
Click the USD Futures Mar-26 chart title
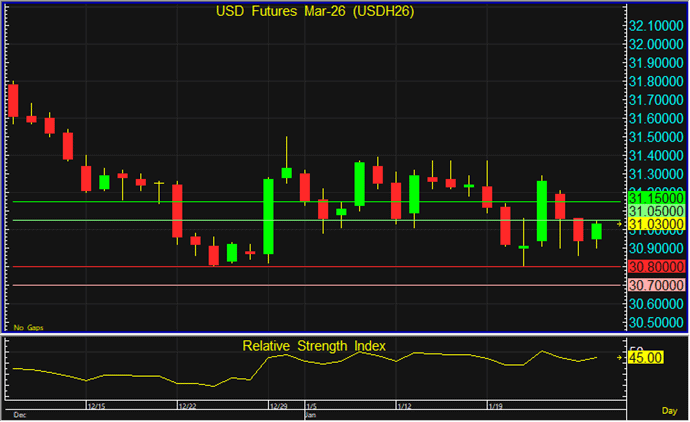pyautogui.click(x=315, y=12)
